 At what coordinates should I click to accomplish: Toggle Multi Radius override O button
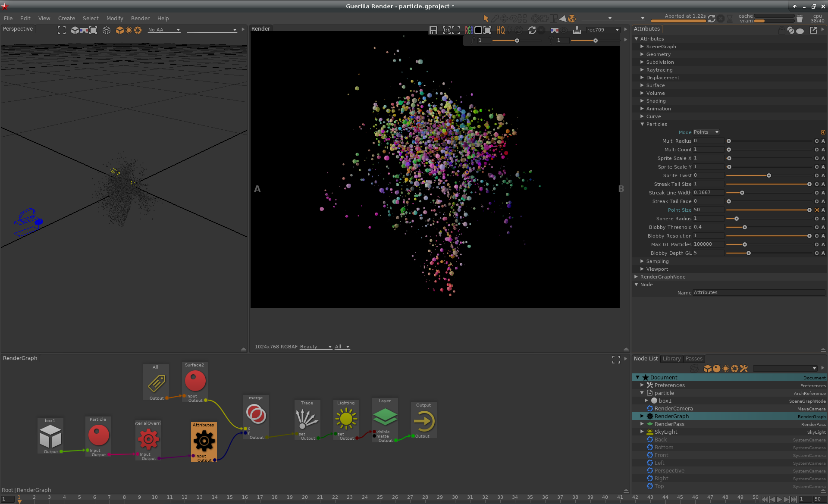pos(816,141)
